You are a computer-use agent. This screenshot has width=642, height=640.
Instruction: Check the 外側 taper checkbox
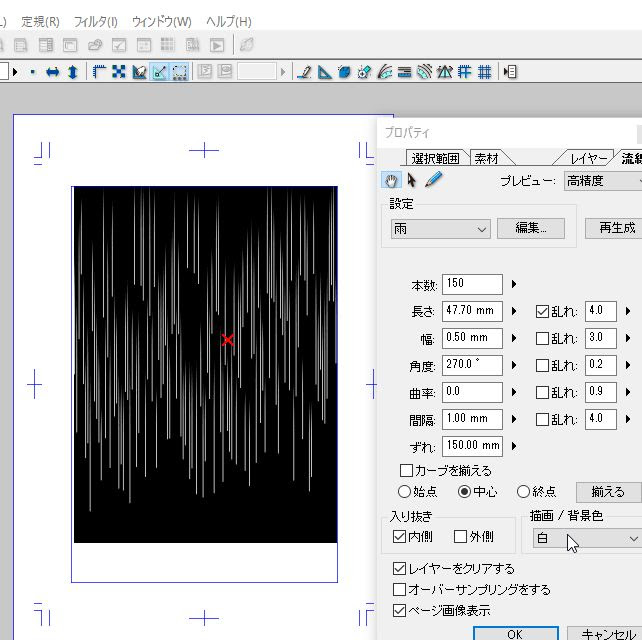[x=461, y=536]
